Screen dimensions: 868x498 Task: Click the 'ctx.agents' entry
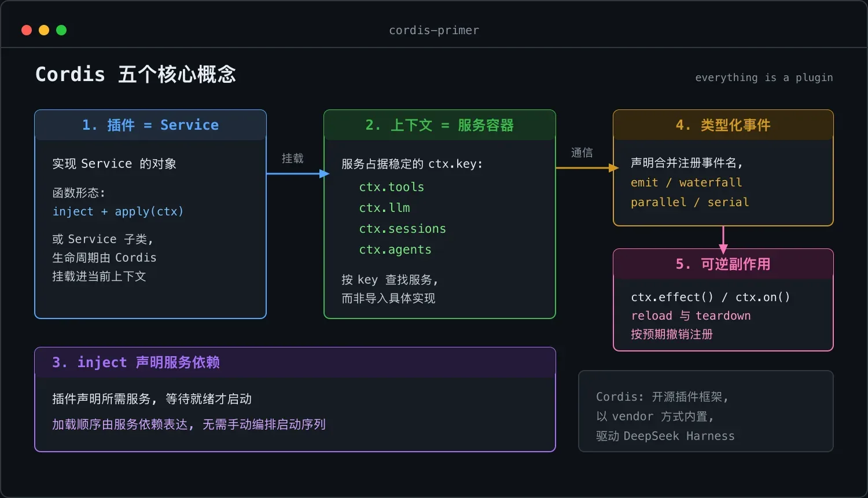point(395,250)
